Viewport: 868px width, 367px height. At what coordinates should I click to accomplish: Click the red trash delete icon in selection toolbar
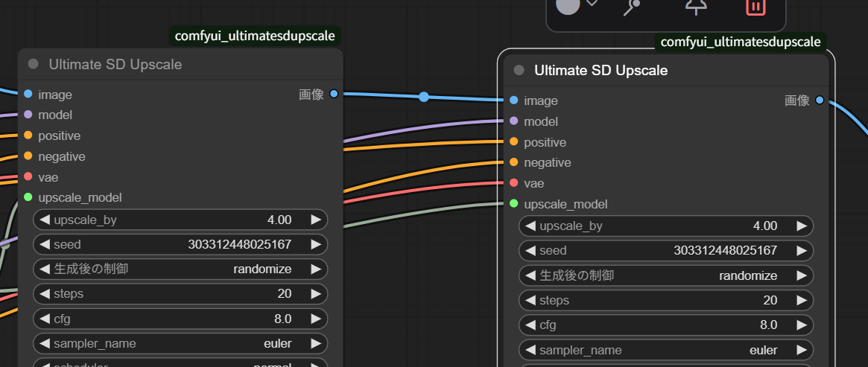coord(755,6)
